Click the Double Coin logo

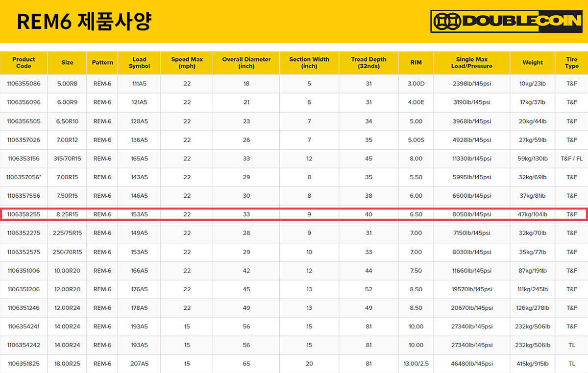pyautogui.click(x=506, y=22)
